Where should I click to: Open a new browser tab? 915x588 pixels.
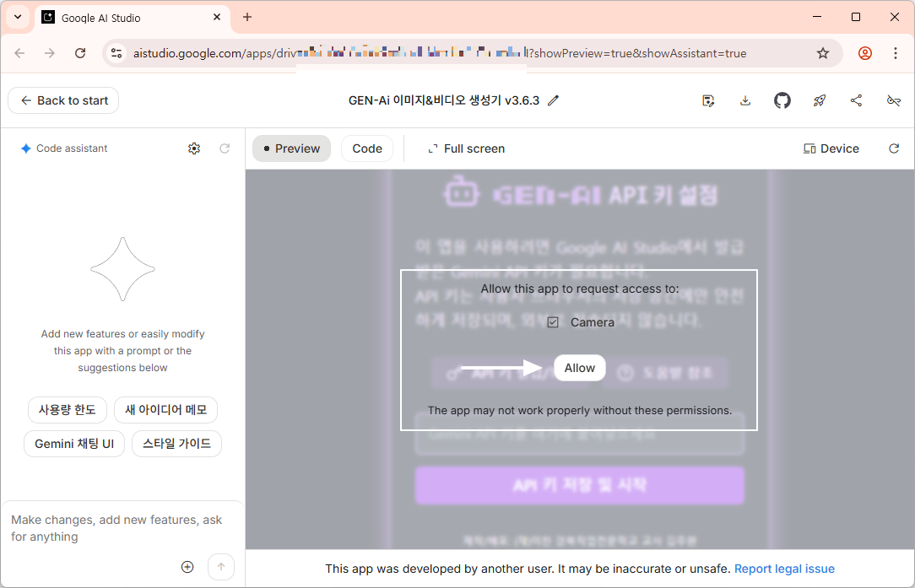pyautogui.click(x=247, y=17)
